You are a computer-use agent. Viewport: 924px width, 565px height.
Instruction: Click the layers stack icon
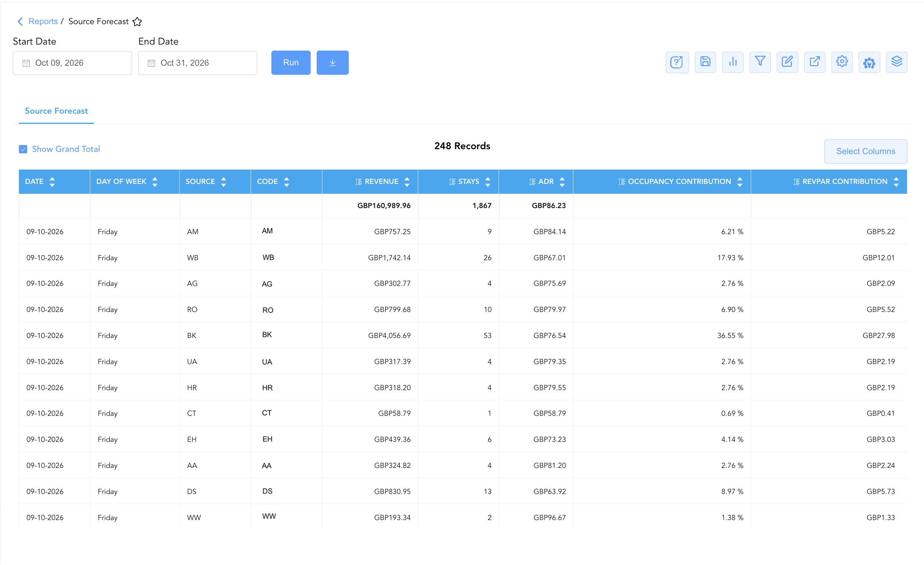896,62
